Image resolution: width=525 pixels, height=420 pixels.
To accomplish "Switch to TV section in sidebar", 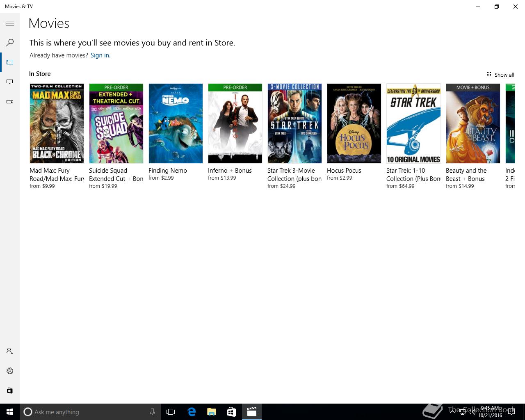I will (x=10, y=82).
